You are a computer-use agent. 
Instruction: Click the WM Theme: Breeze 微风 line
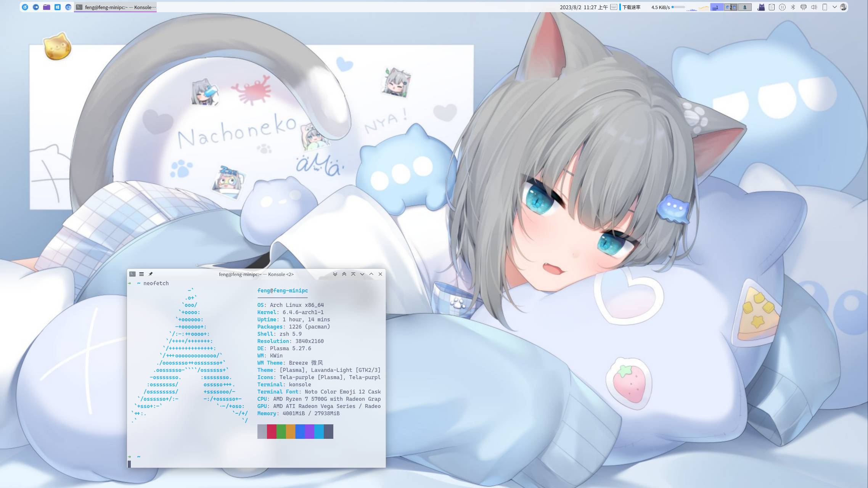pos(290,363)
